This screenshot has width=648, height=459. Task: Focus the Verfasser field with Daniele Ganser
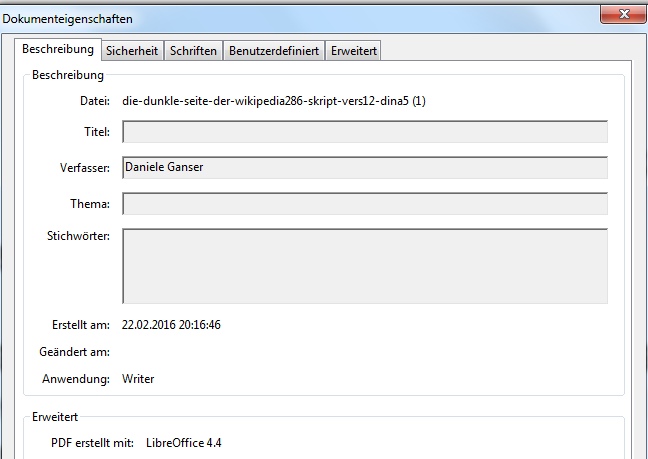click(364, 168)
